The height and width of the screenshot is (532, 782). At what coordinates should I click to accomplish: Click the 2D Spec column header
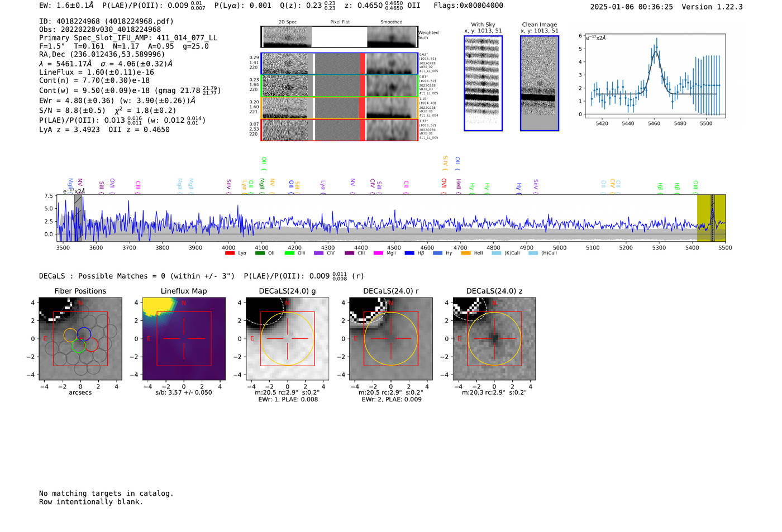(x=288, y=22)
